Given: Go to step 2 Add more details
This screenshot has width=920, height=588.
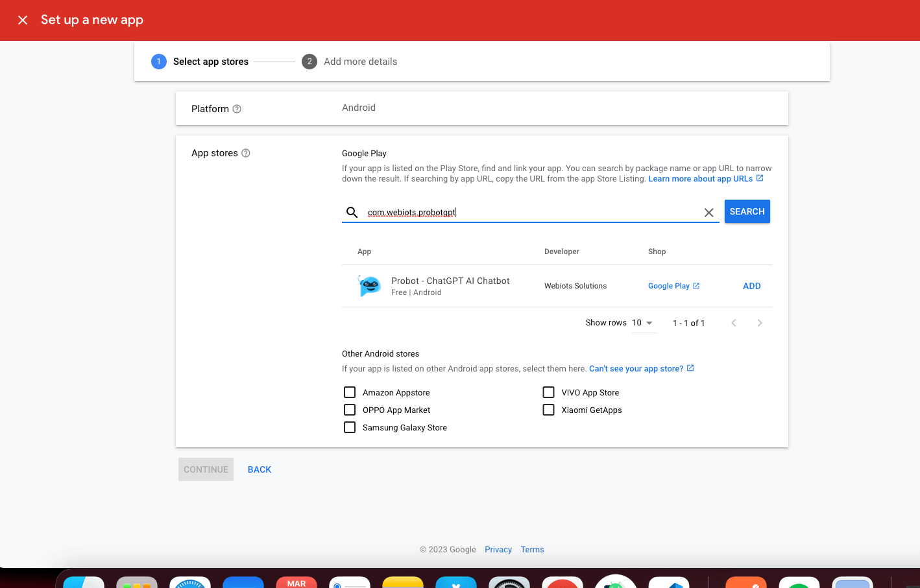Looking at the screenshot, I should click(350, 62).
